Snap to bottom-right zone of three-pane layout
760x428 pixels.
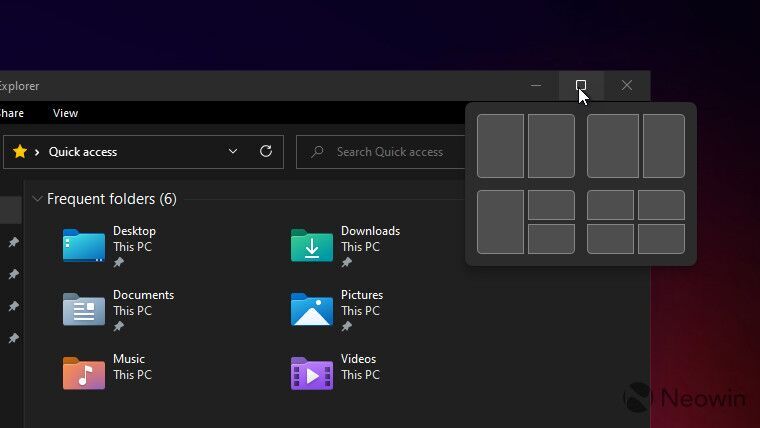(x=551, y=239)
